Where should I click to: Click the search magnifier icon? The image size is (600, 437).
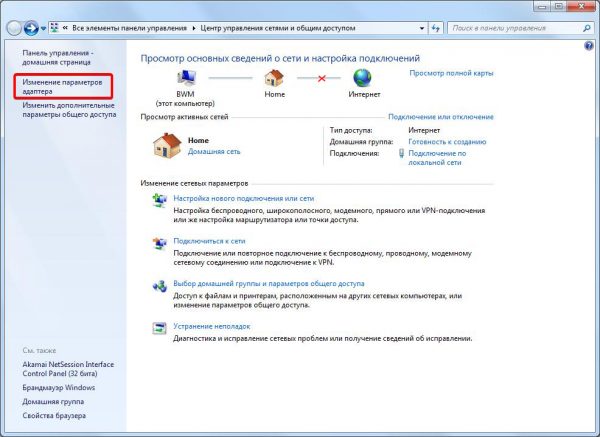587,28
